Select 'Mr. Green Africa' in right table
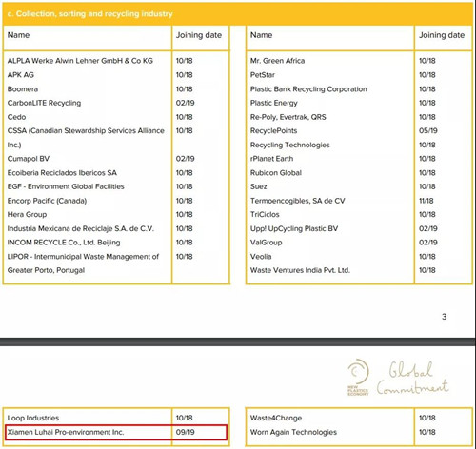Image resolution: width=476 pixels, height=449 pixels. (277, 61)
